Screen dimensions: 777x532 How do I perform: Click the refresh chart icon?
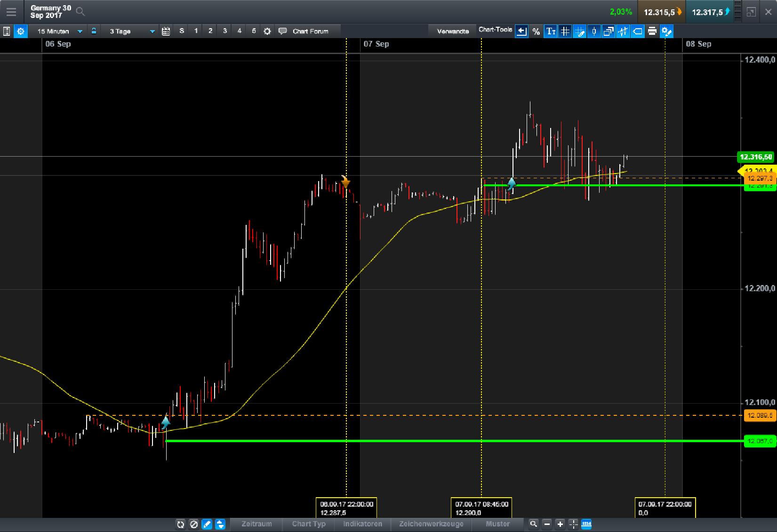[x=180, y=524]
